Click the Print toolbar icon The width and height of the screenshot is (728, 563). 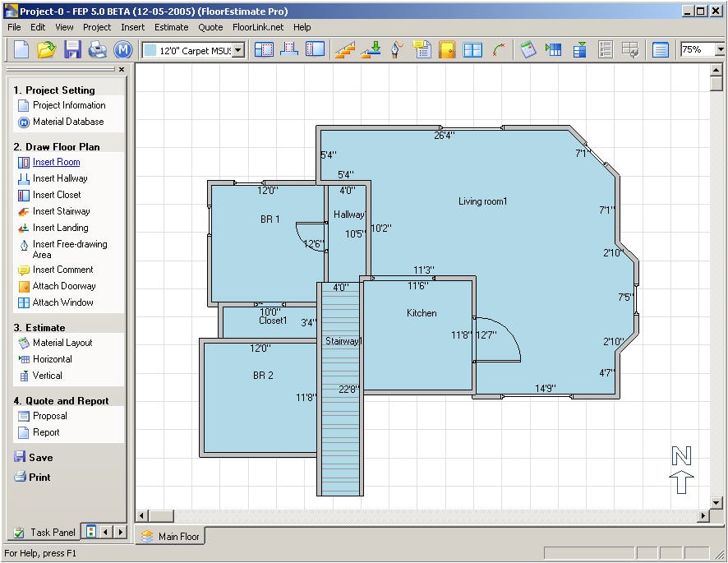tap(97, 49)
